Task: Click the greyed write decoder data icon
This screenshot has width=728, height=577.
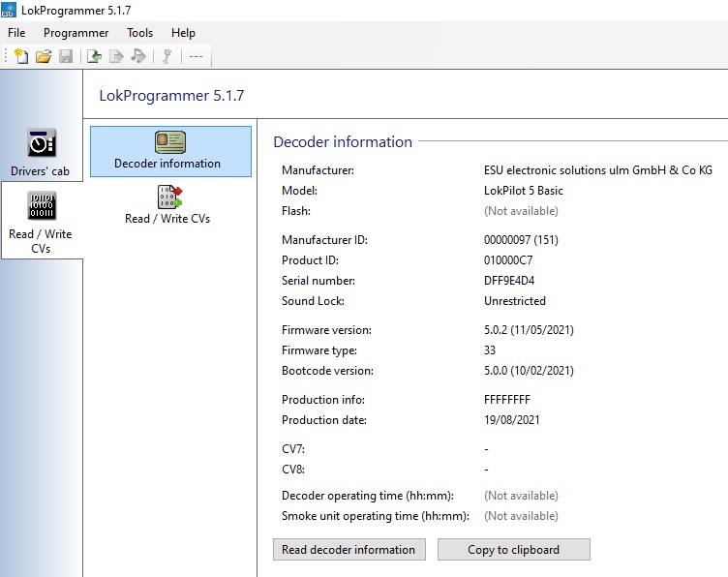Action: (x=116, y=56)
